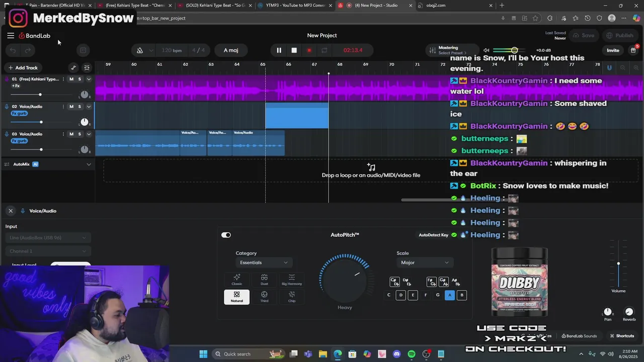Select the Third AutoPitch effect
The image size is (644, 362).
click(x=264, y=297)
